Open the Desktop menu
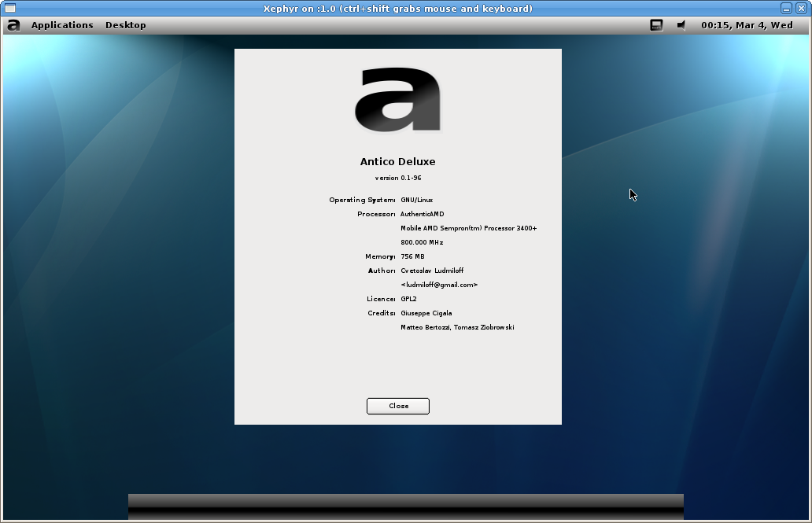 coord(125,25)
